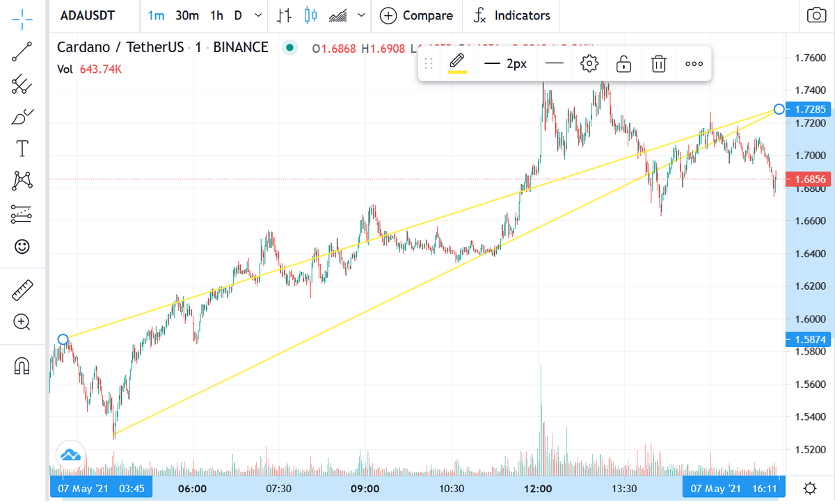Grab the floating toolbar handle
Image resolution: width=835 pixels, height=504 pixels.
pyautogui.click(x=429, y=64)
